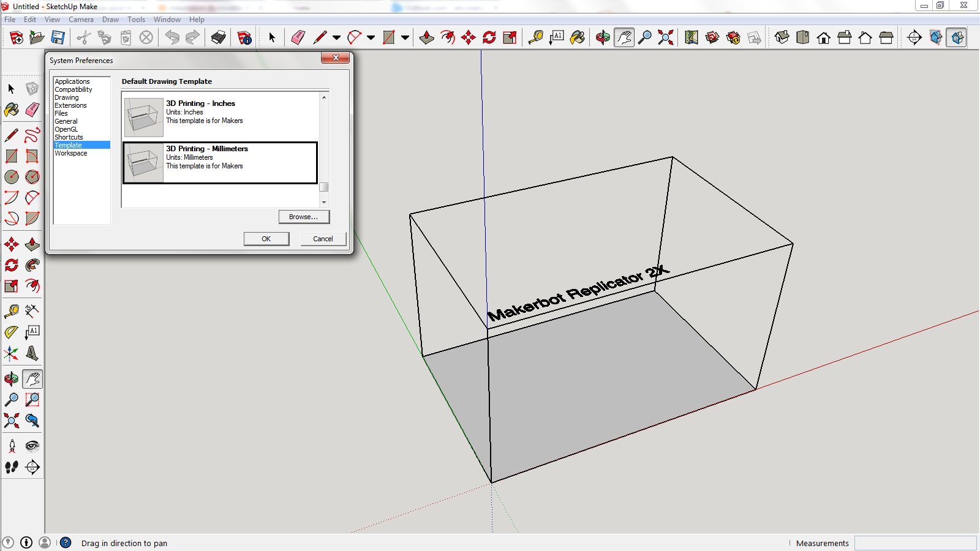Image resolution: width=980 pixels, height=551 pixels.
Task: Open the Tools menu
Action: (x=136, y=20)
